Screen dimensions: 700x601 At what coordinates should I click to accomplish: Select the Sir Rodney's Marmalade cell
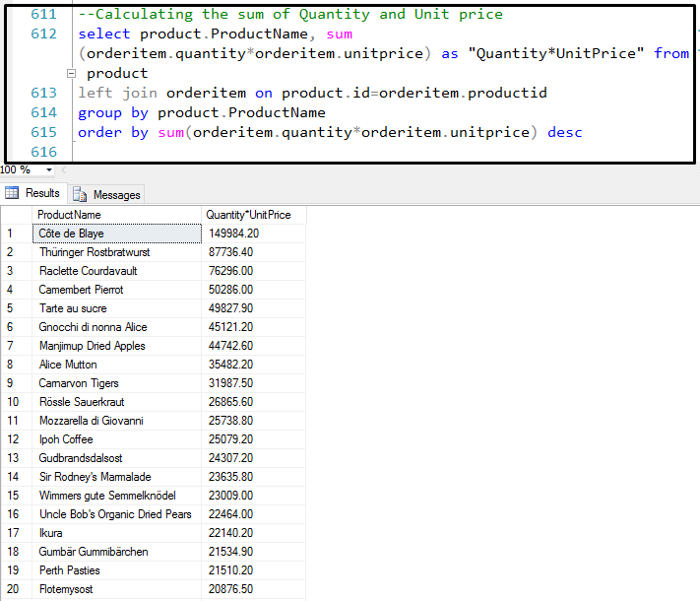[x=116, y=477]
